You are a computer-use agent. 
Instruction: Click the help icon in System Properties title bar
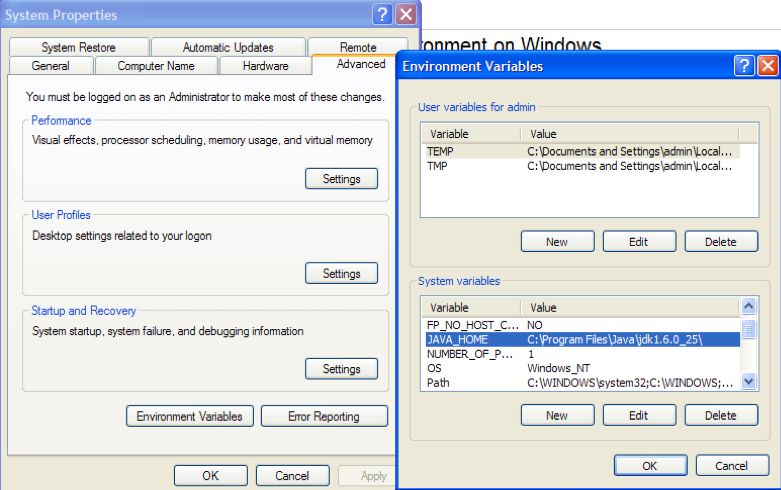click(382, 14)
